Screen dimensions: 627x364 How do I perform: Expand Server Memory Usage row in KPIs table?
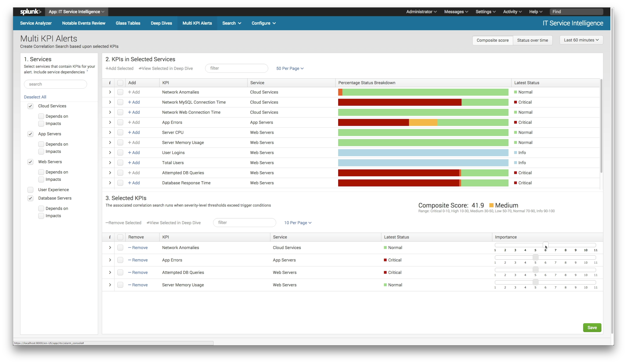tap(110, 143)
